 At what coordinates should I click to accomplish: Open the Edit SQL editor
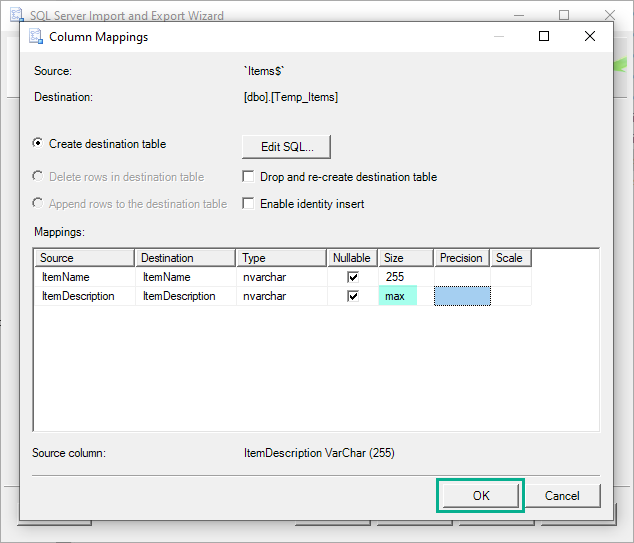286,147
